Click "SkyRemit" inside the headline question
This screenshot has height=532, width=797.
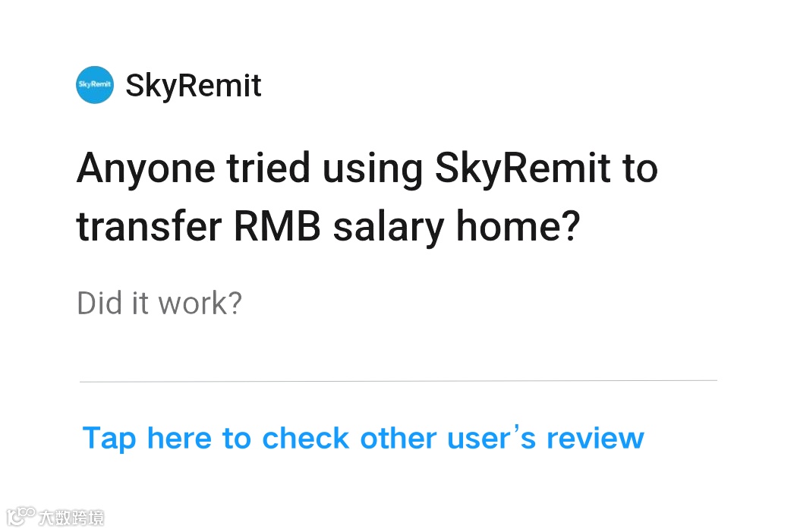pos(522,168)
